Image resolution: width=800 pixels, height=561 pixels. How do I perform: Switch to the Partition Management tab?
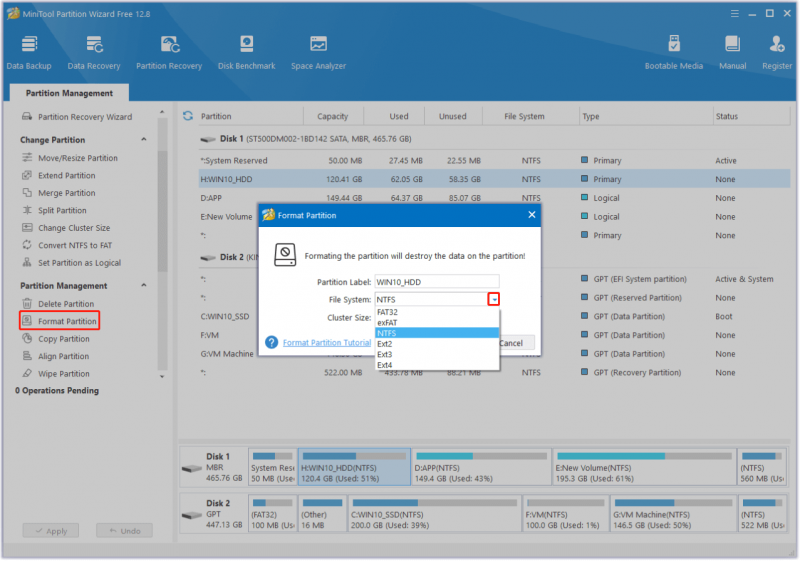(x=69, y=93)
